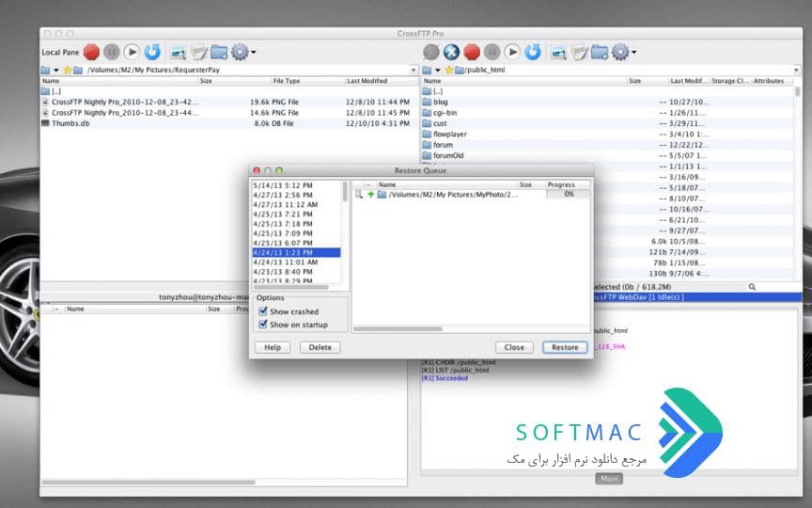This screenshot has width=812, height=508.
Task: Click the Restore button
Action: tap(565, 347)
